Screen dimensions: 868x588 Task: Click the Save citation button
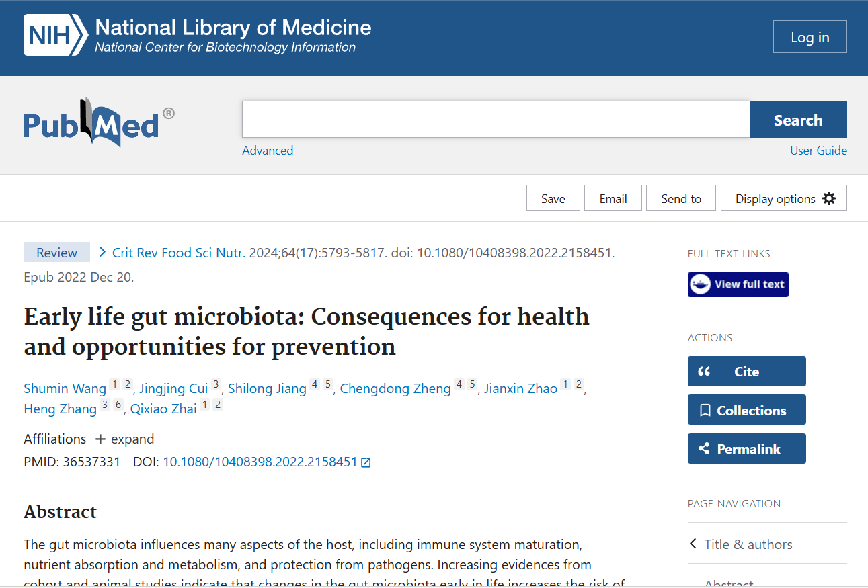pyautogui.click(x=553, y=199)
